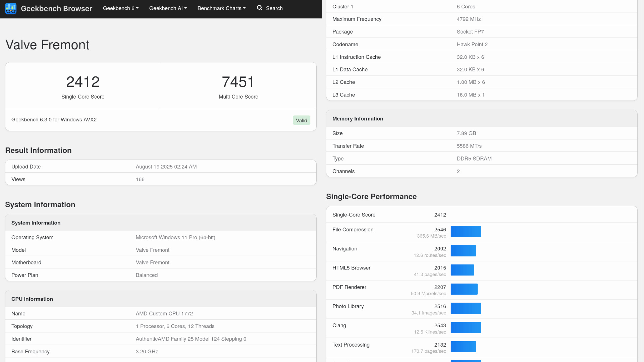Select CPU name 'AMD Custom CPU 1772'
Screen dimensions: 644x362
pyautogui.click(x=164, y=314)
